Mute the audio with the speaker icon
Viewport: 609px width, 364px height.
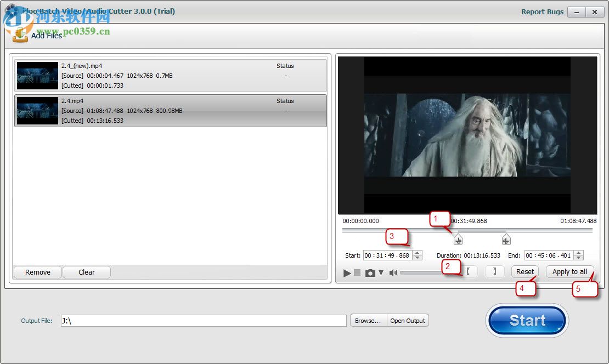pos(393,273)
